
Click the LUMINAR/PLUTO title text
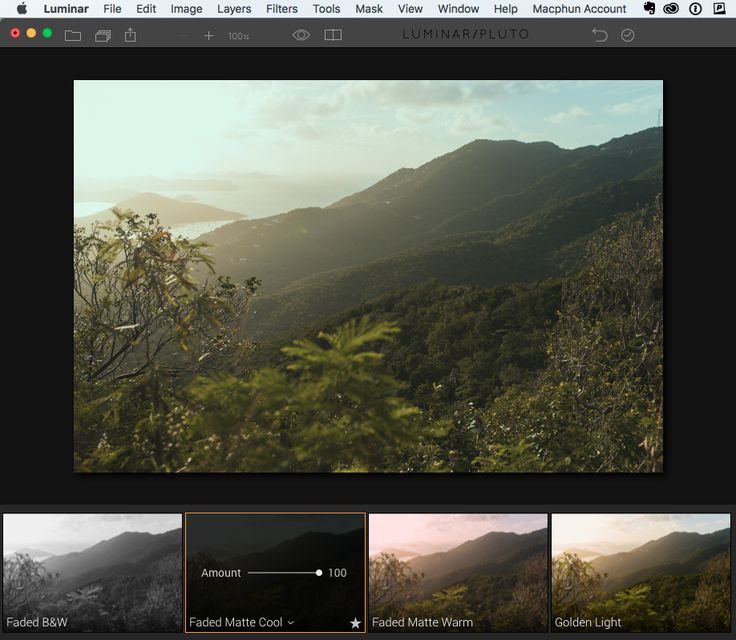(x=466, y=34)
